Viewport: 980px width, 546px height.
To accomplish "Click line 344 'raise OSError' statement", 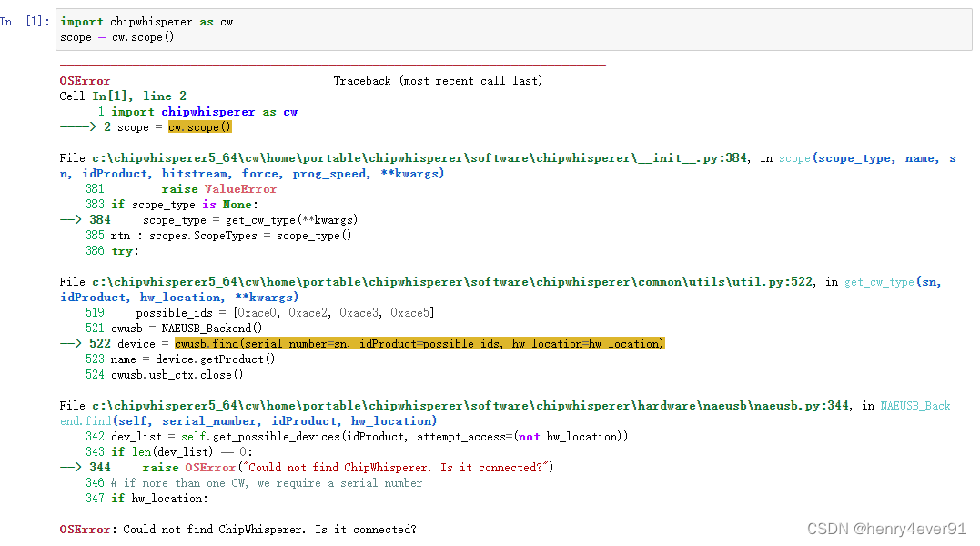I will (348, 468).
